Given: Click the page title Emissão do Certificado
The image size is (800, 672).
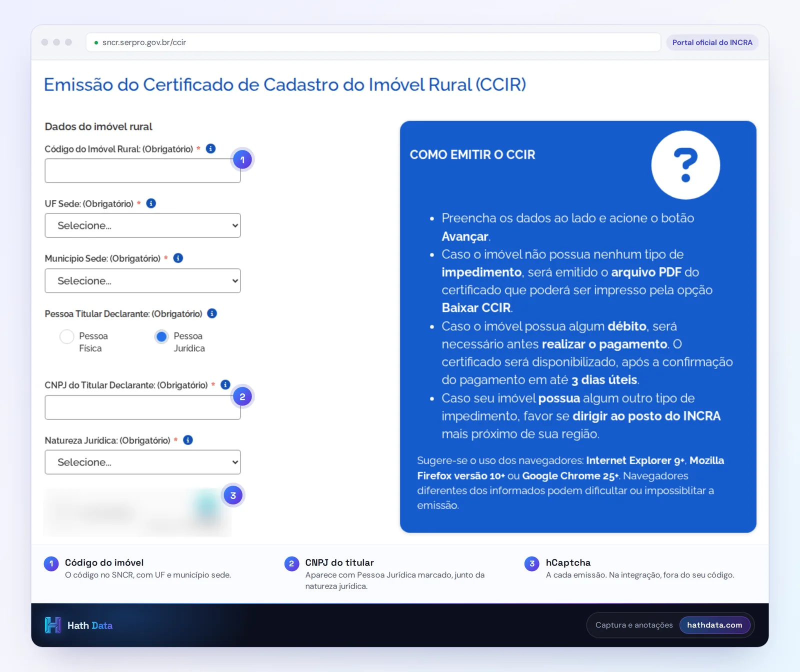Looking at the screenshot, I should coord(285,84).
